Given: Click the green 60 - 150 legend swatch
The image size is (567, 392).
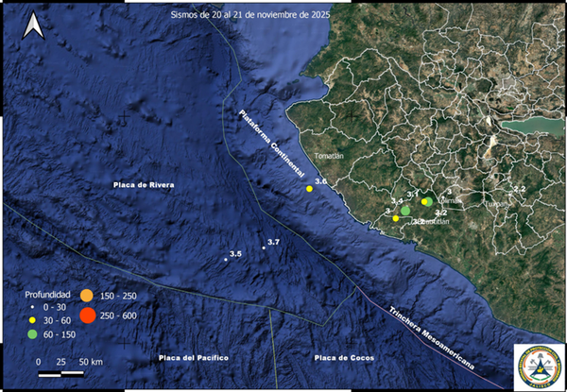Looking at the screenshot, I should 32,334.
